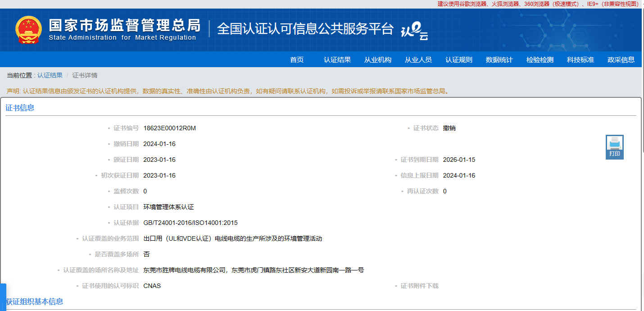Open the 首页 navigation item
The height and width of the screenshot is (311, 644).
tap(297, 59)
